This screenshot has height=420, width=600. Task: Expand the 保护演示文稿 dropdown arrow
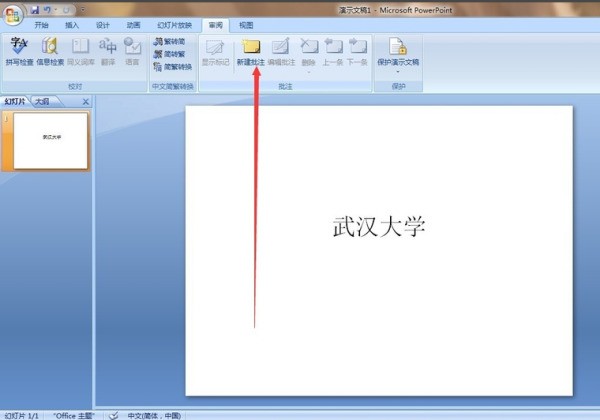[397, 71]
